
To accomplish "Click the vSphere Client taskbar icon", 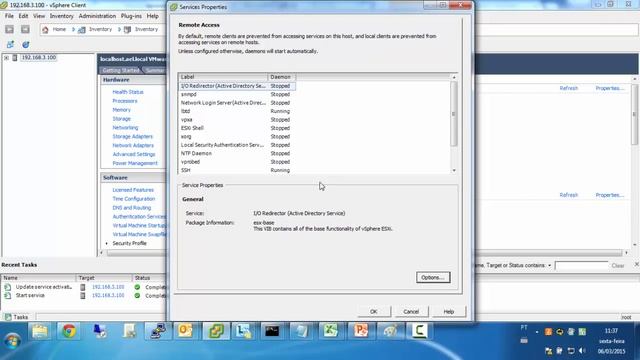I will [x=216, y=331].
